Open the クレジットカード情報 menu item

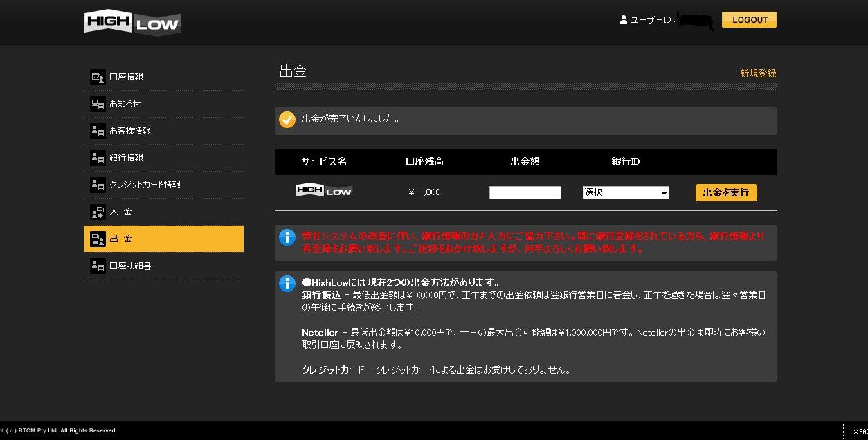point(164,185)
